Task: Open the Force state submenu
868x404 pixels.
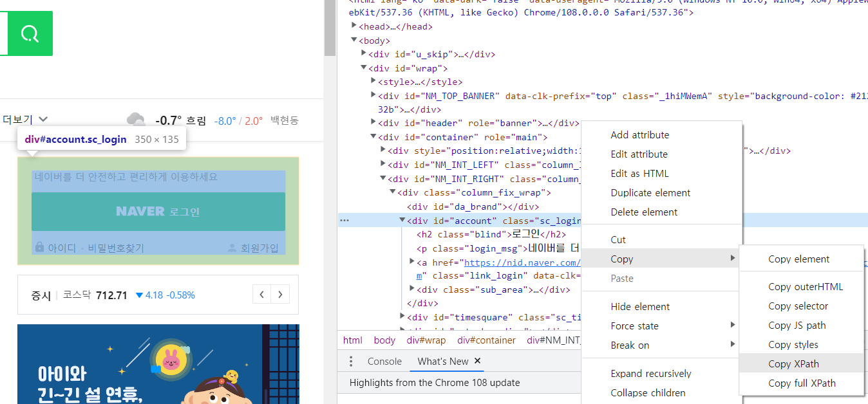Action: [x=661, y=326]
